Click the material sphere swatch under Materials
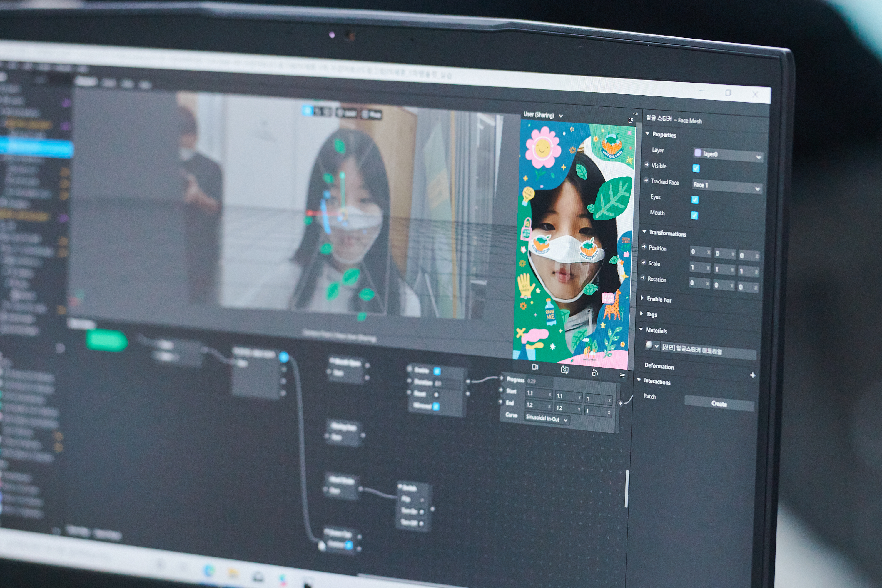The width and height of the screenshot is (882, 588). pos(649,345)
